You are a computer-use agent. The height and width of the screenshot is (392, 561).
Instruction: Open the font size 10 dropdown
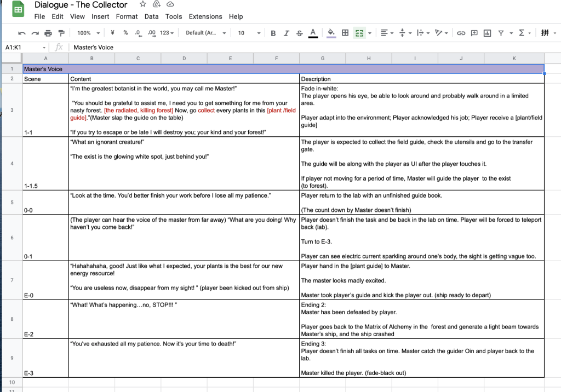[249, 33]
